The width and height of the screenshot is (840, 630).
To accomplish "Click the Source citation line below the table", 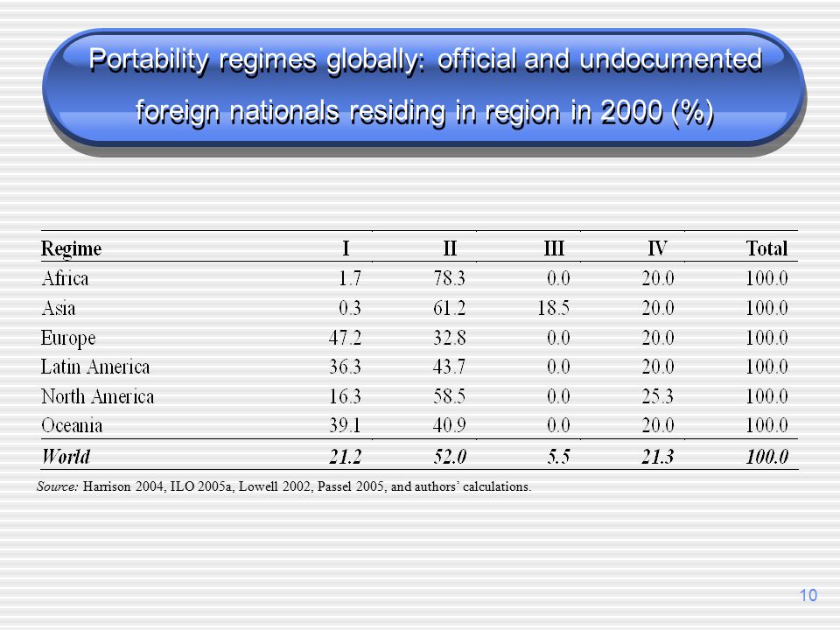I will [283, 486].
